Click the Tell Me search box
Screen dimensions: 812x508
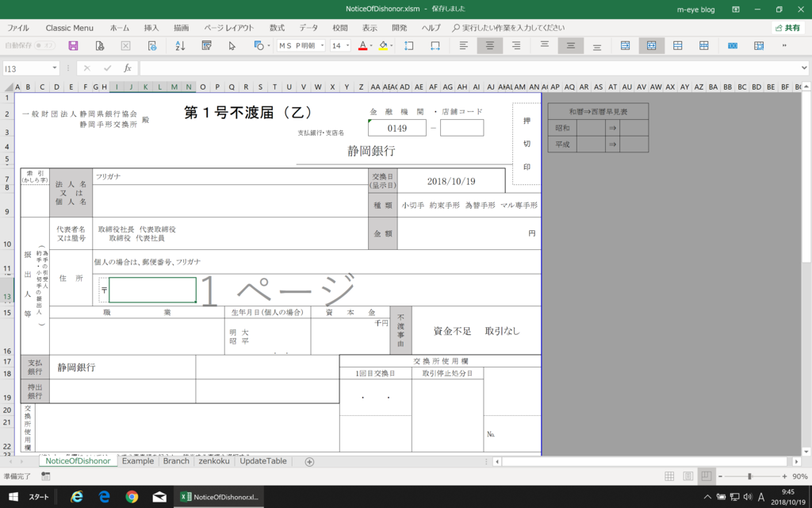pos(508,28)
